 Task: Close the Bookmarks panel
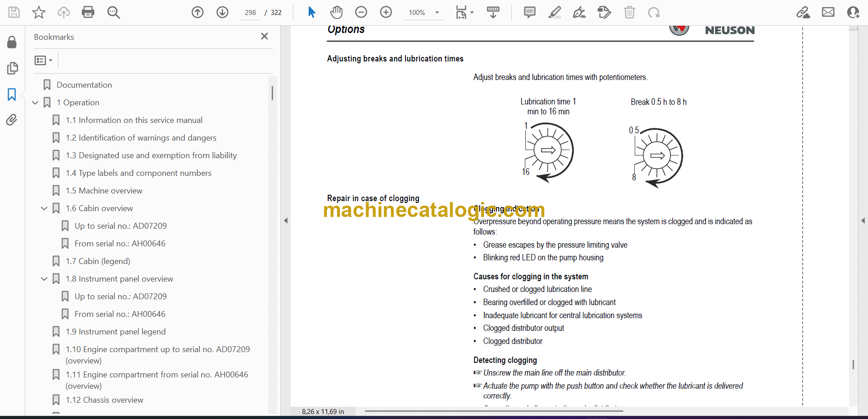point(264,36)
